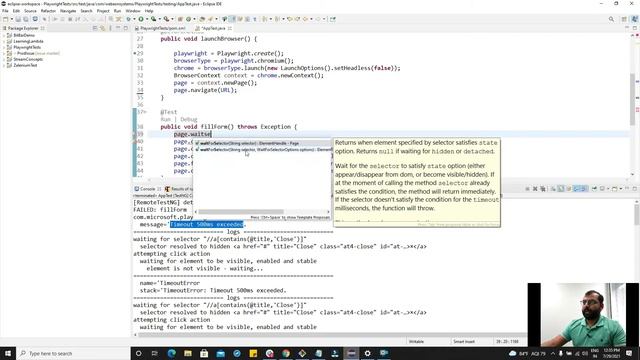Open the Window menu
Image resolution: width=640 pixels, height=360 pixels.
click(x=133, y=11)
